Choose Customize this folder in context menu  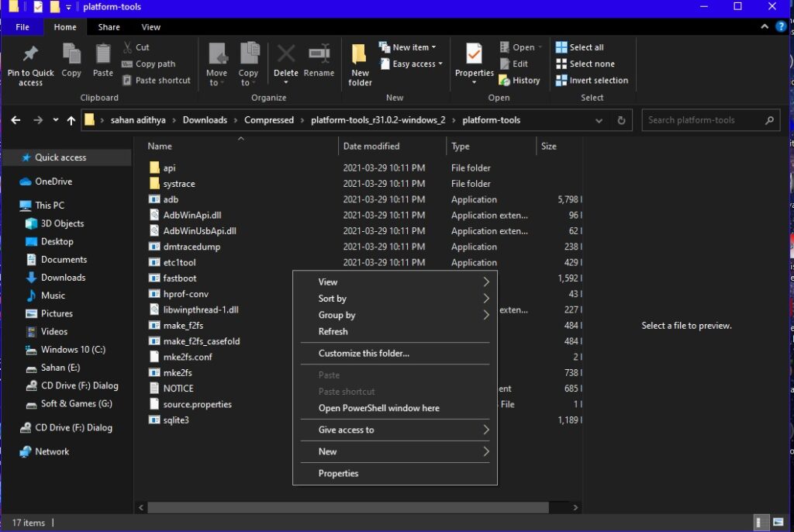click(395, 353)
